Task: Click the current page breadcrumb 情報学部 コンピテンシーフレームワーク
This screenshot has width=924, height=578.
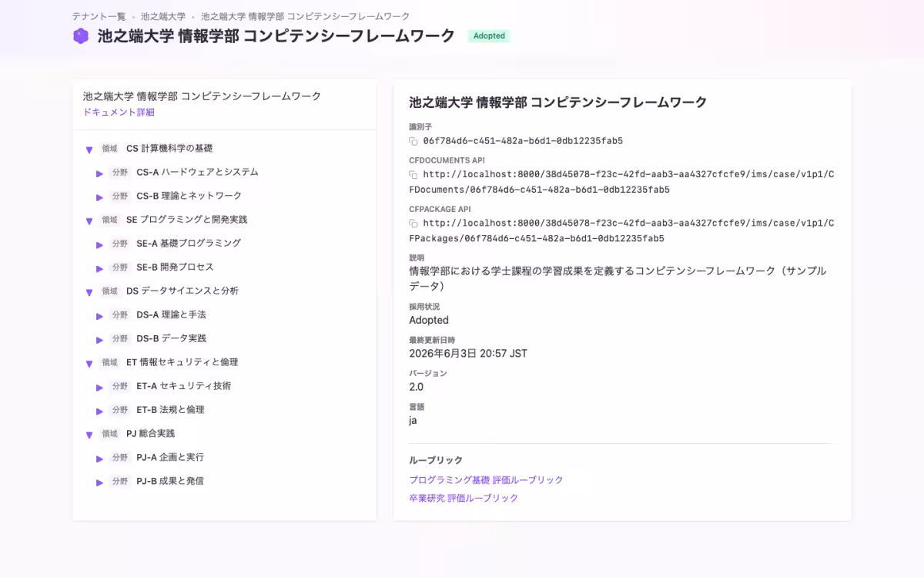Action: point(306,16)
